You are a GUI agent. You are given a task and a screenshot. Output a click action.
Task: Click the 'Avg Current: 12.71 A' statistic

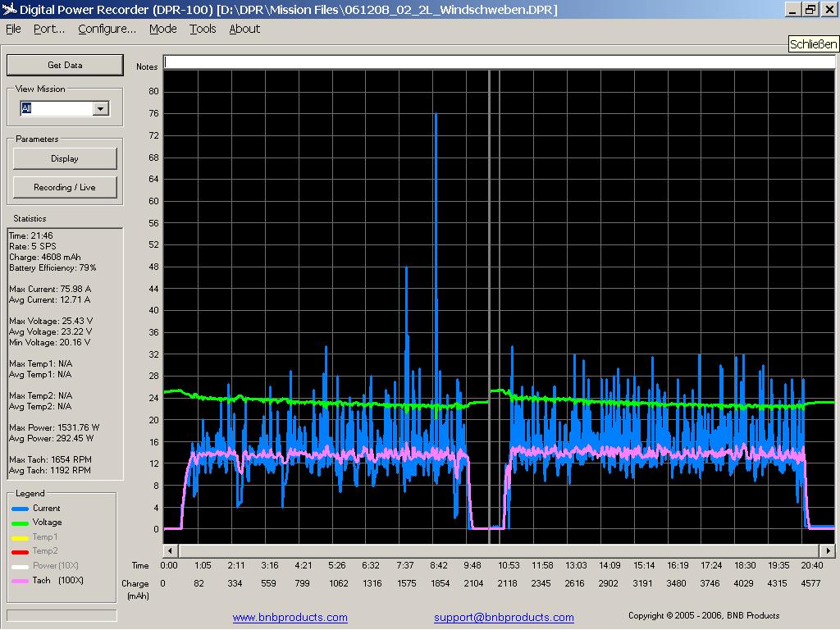[49, 299]
